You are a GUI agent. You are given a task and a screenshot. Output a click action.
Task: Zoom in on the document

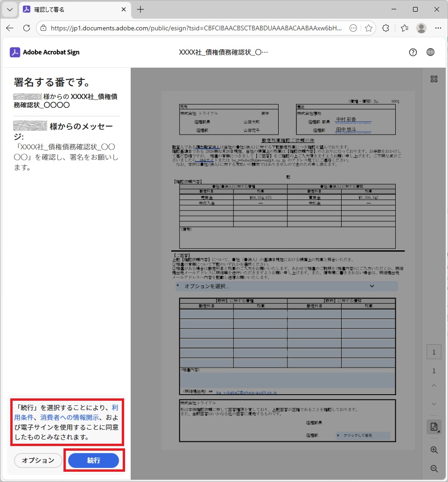[434, 450]
